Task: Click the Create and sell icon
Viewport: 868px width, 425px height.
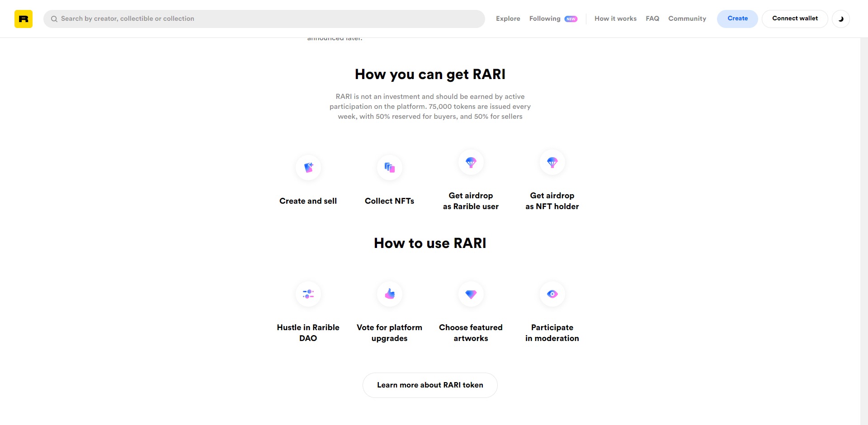Action: tap(308, 168)
